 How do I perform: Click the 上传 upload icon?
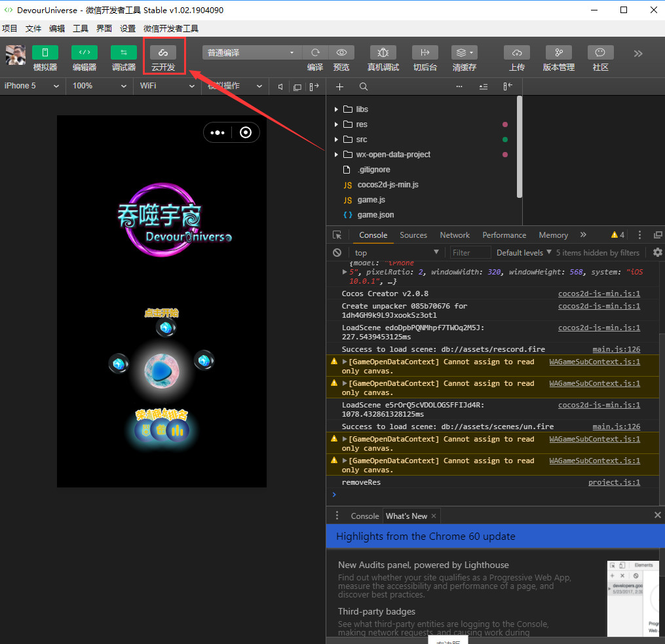[x=517, y=52]
